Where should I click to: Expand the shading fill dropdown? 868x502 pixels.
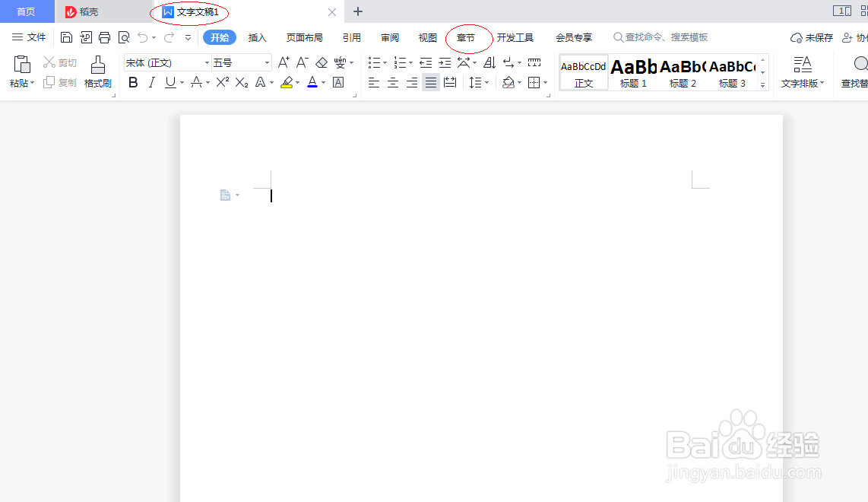pos(519,83)
